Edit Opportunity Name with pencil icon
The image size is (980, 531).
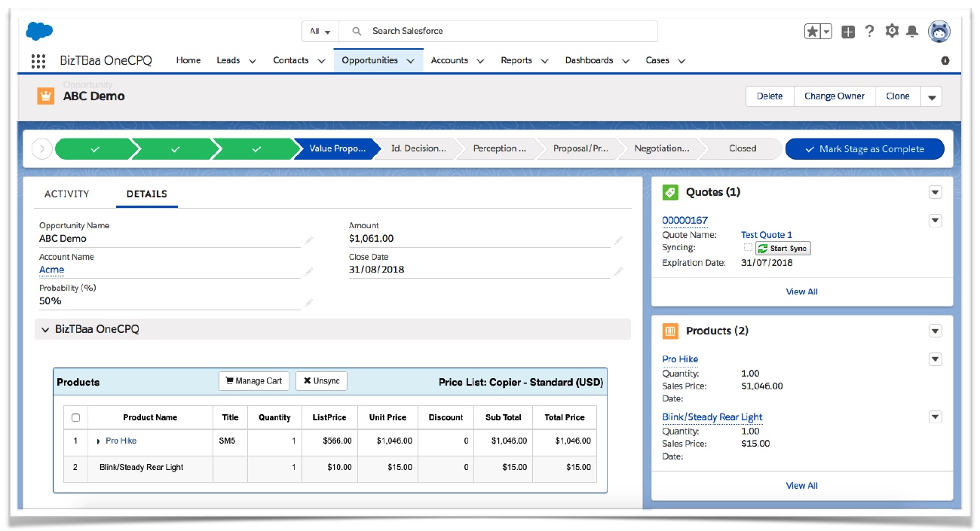(308, 240)
